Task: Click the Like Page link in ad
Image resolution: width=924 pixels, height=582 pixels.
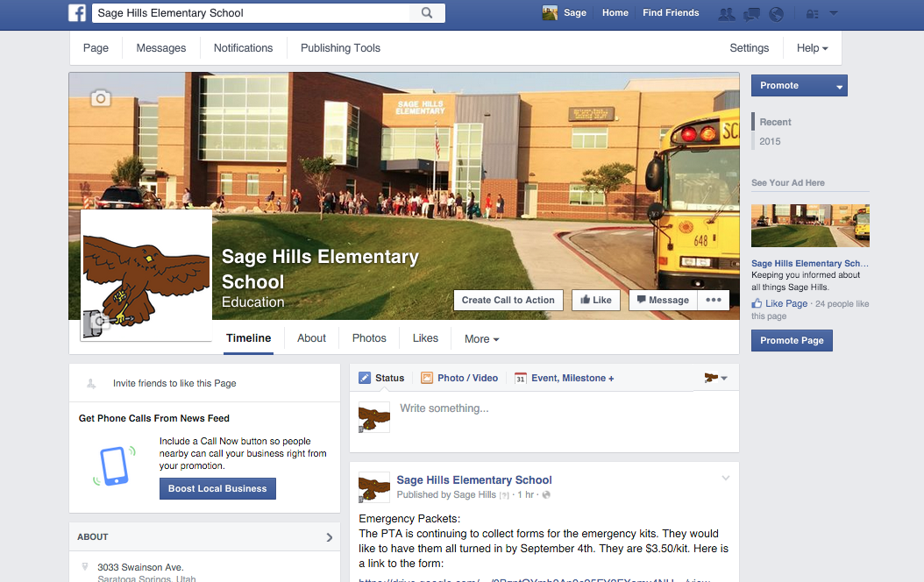Action: click(786, 303)
